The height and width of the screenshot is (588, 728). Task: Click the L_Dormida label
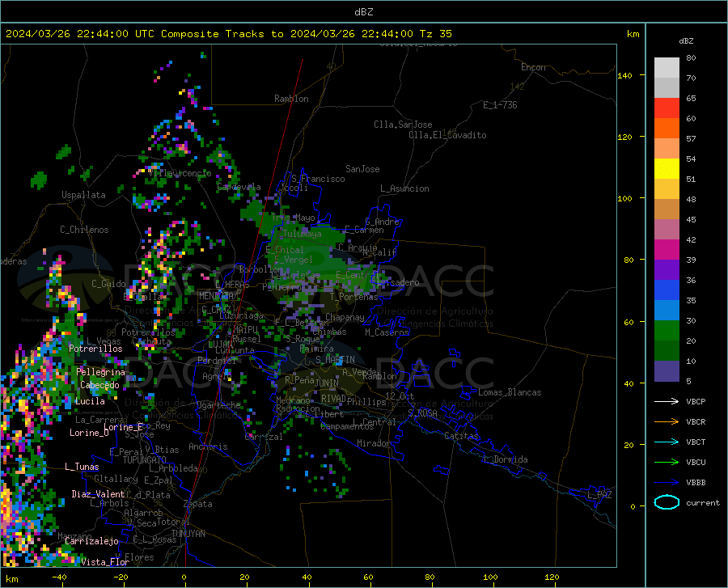click(x=506, y=459)
